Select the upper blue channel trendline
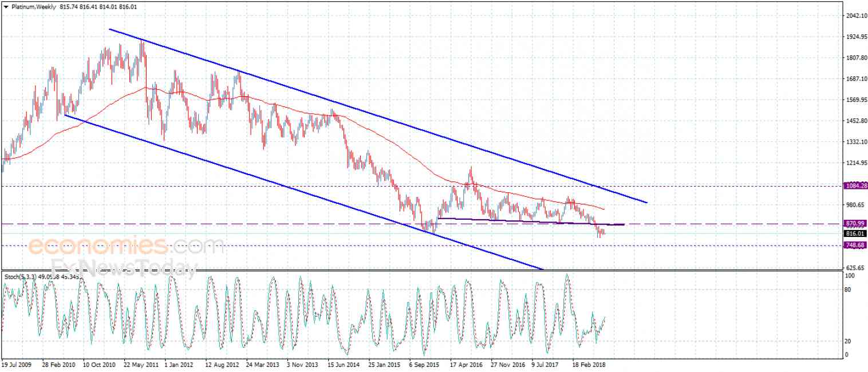 378,116
